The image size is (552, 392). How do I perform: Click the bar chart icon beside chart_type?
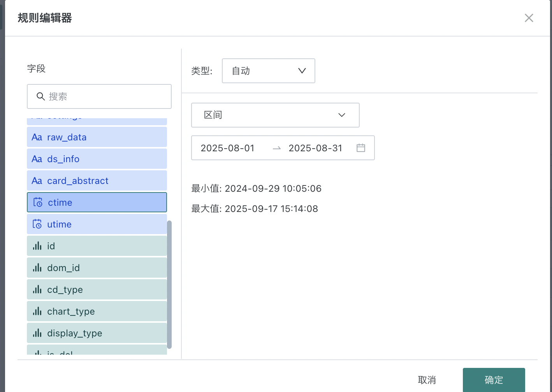37,311
